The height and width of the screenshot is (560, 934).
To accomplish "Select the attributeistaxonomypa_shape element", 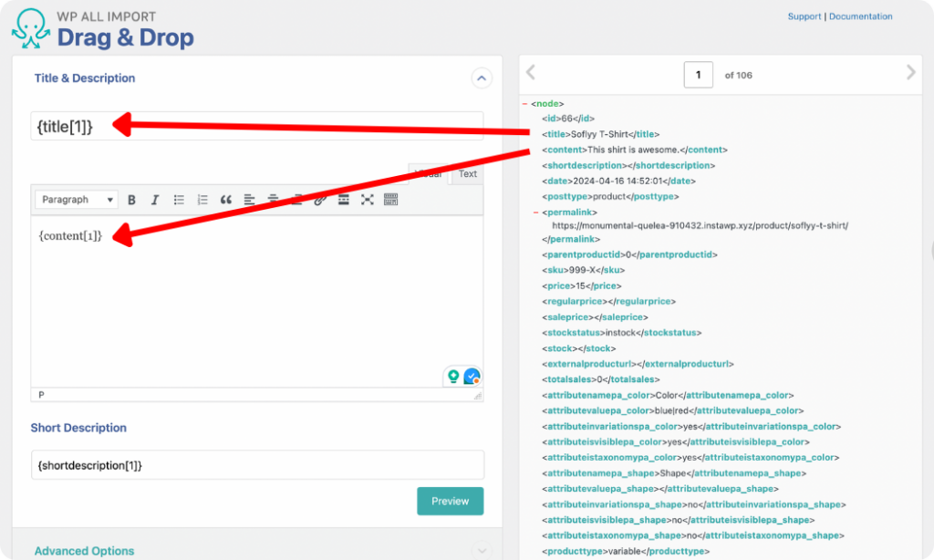I will pyautogui.click(x=693, y=535).
